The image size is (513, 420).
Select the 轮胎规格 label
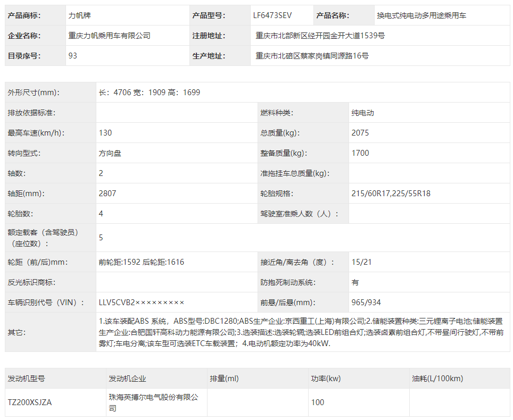click(x=277, y=194)
